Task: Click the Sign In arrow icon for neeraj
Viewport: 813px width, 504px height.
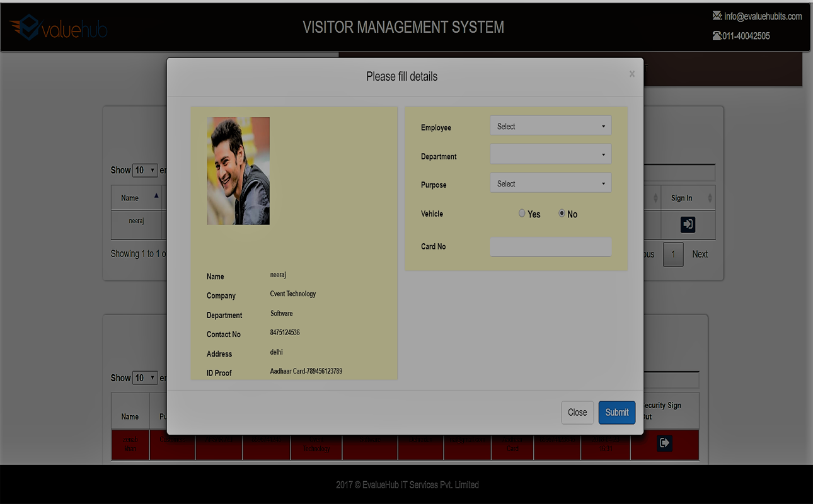Action: point(688,224)
